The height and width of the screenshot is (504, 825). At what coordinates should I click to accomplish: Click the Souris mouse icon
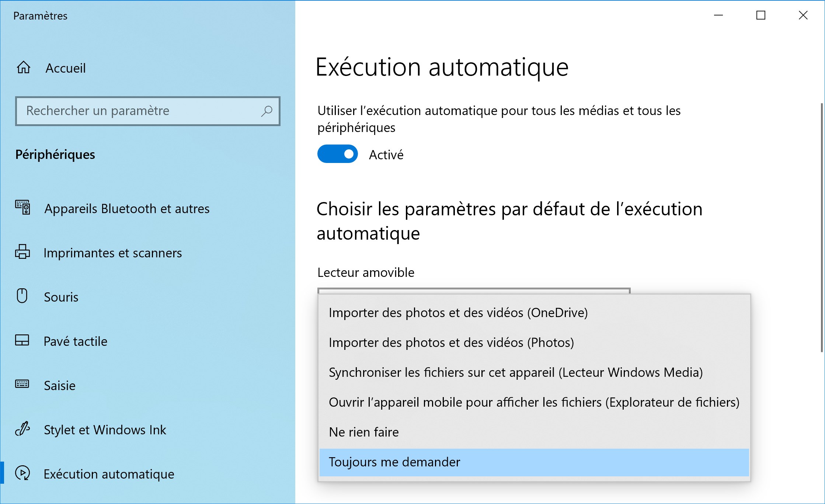pyautogui.click(x=22, y=296)
